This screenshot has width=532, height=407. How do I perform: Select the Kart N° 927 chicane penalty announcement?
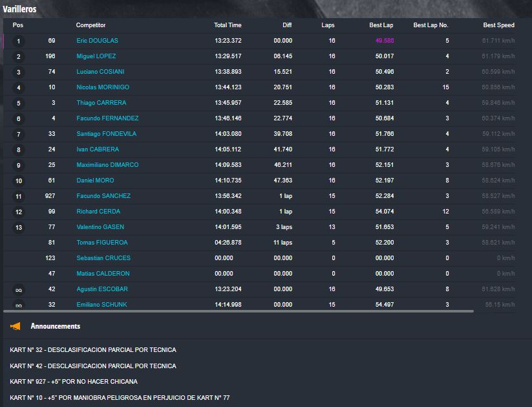tap(74, 382)
